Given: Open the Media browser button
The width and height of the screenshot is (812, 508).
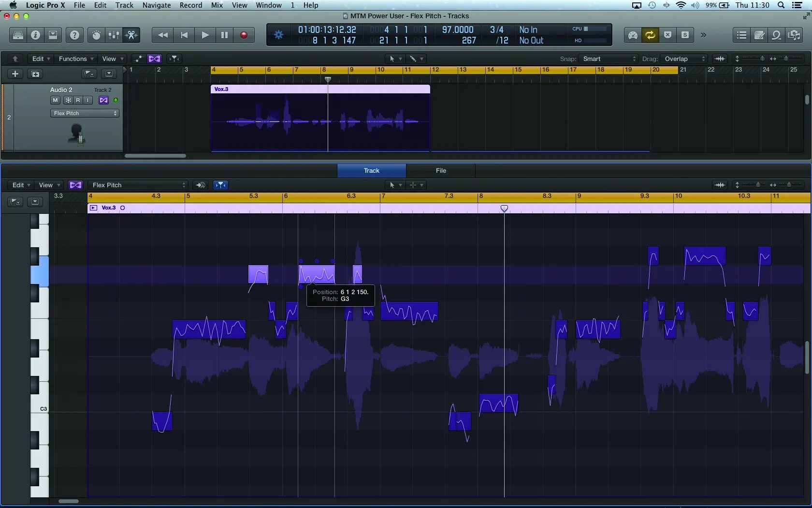Looking at the screenshot, I should click(x=794, y=35).
